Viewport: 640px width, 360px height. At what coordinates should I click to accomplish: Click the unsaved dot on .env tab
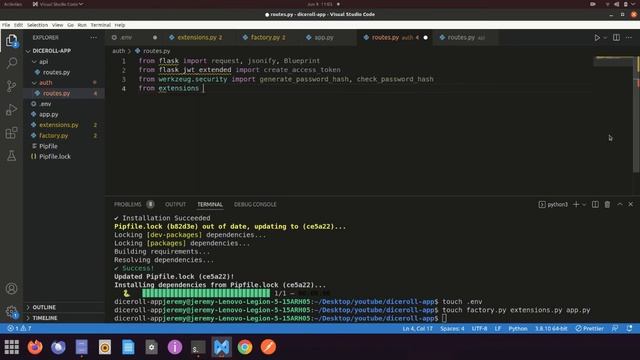tap(155, 38)
